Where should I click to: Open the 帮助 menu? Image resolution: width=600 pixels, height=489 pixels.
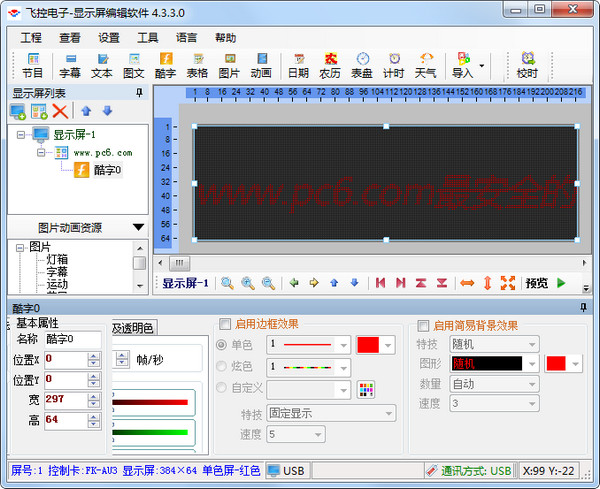point(225,38)
